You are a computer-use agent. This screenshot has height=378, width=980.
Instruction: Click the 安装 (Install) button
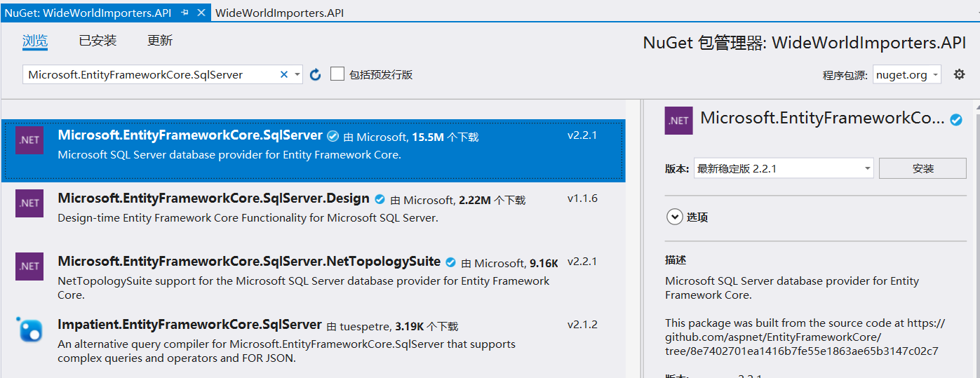point(922,168)
